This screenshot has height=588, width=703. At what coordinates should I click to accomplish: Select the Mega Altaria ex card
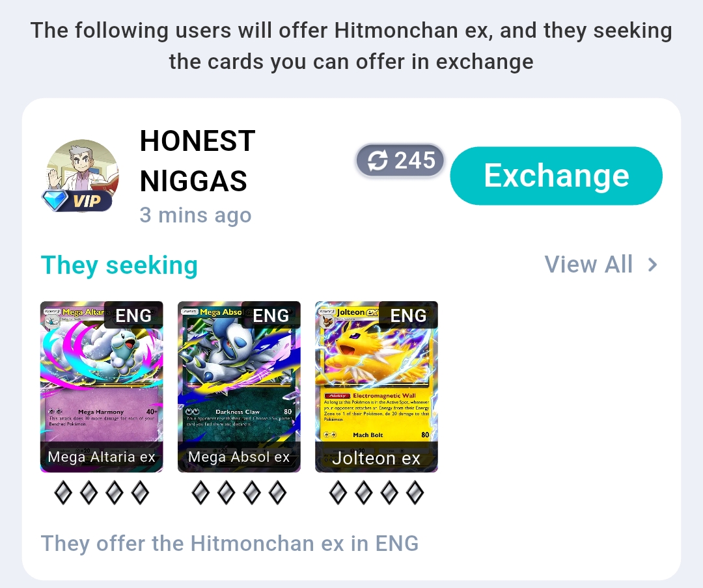click(102, 387)
